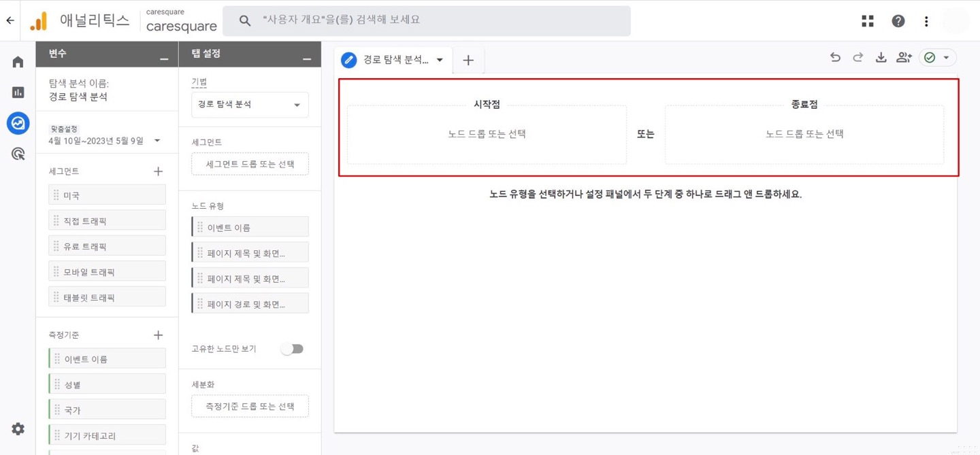The height and width of the screenshot is (455, 980).
Task: Select the 경로 탐색 분석 tab
Action: (x=395, y=60)
